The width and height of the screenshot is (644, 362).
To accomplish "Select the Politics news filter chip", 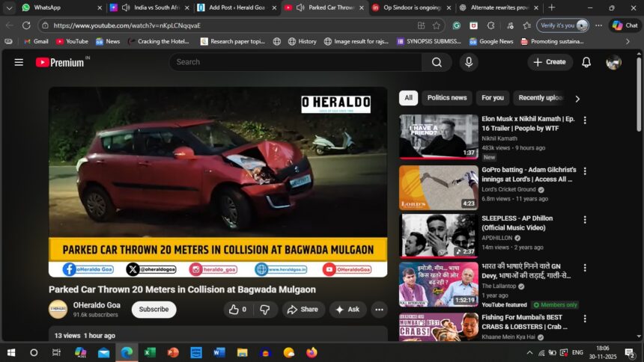I will click(447, 98).
